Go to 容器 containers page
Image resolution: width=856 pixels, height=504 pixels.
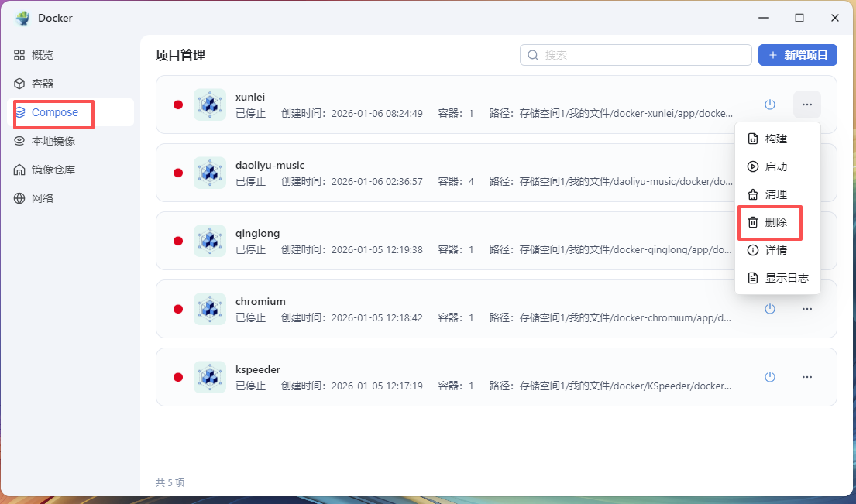coord(34,84)
